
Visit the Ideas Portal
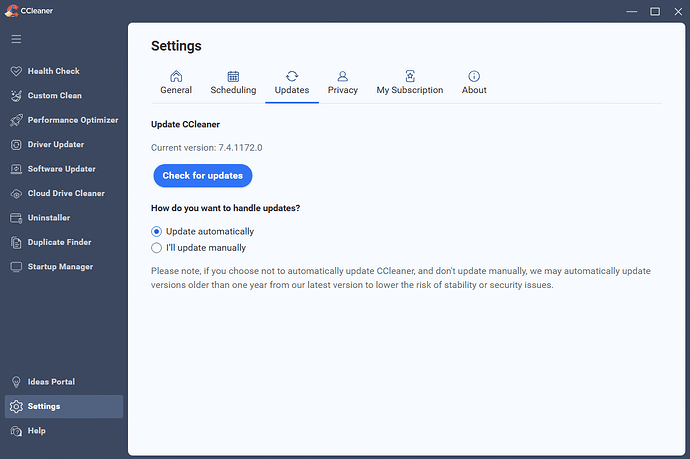pos(50,382)
